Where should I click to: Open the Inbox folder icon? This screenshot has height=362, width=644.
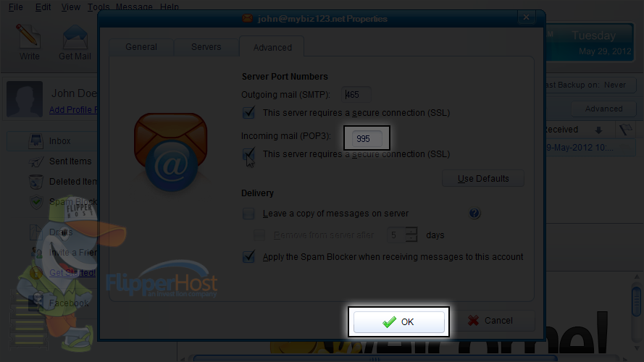point(36,140)
